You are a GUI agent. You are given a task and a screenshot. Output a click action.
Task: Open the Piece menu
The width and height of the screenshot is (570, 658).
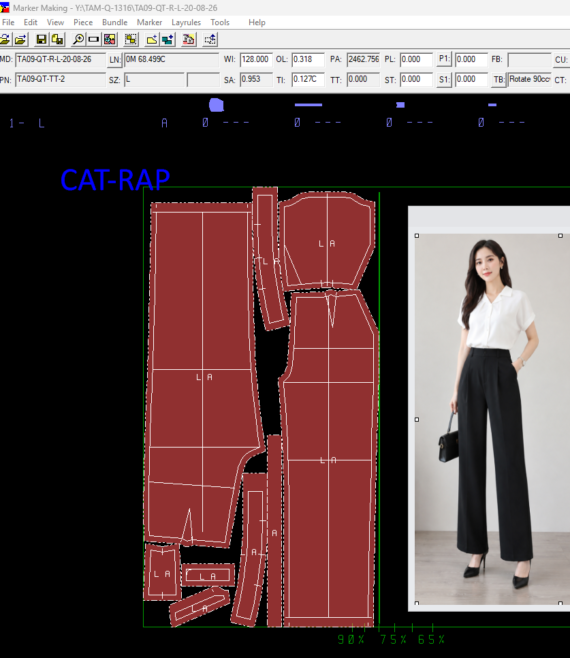83,22
